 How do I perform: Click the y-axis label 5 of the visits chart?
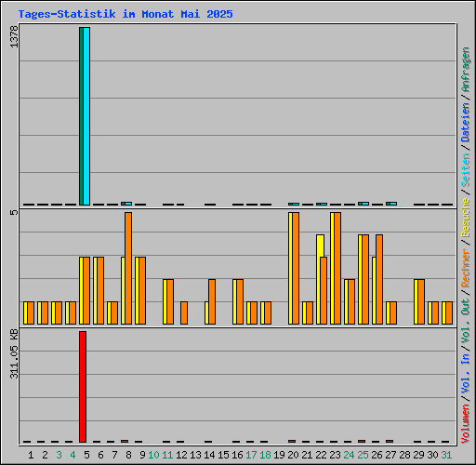tap(14, 213)
